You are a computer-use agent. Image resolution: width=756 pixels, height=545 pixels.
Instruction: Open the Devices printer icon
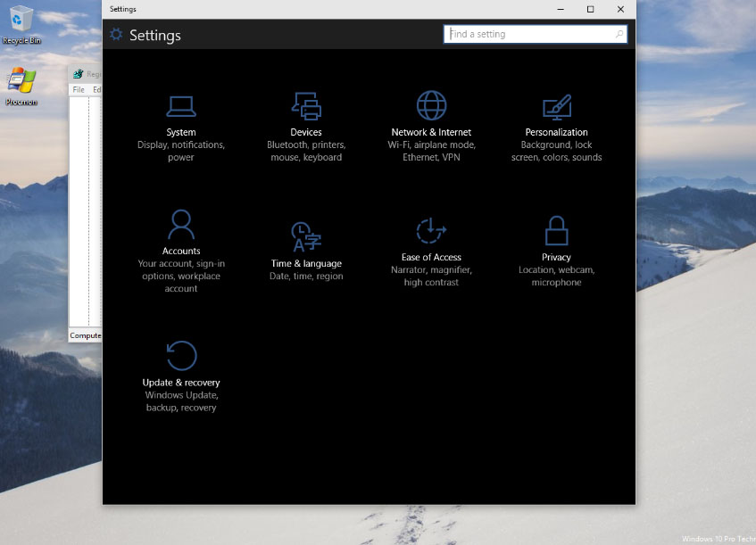[306, 105]
